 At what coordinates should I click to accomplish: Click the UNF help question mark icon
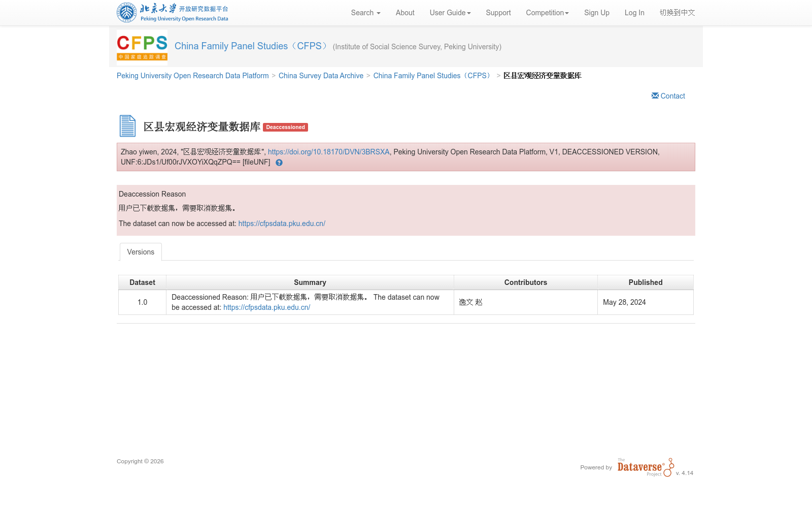[279, 163]
